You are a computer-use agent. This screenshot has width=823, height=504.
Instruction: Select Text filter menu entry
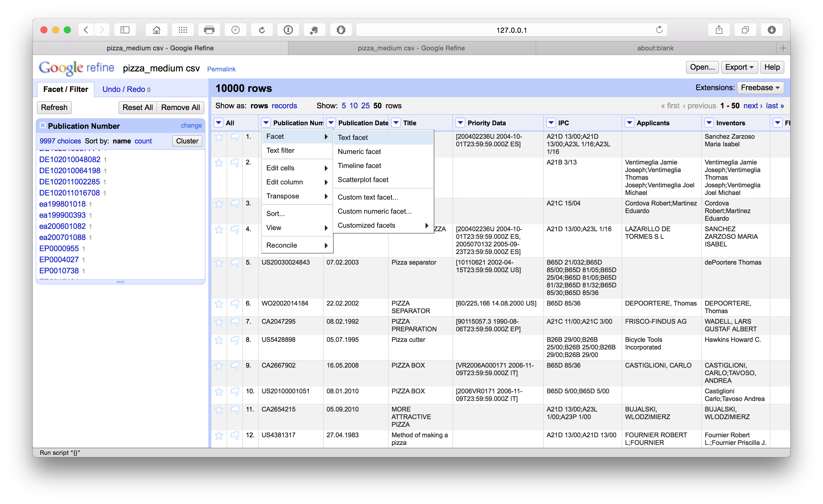coord(297,150)
